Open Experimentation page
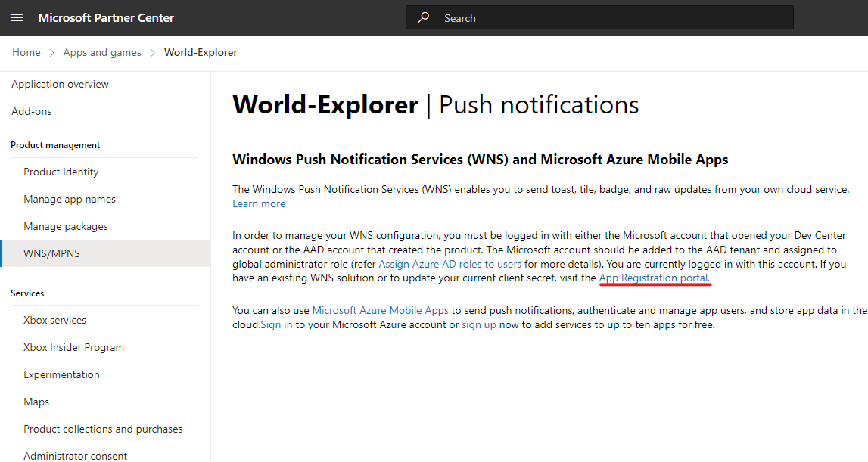 (61, 374)
